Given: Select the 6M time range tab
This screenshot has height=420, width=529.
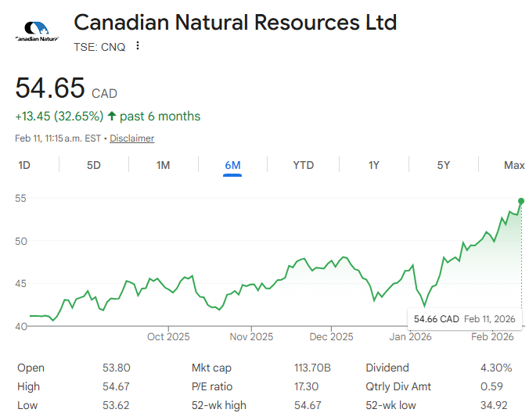Looking at the screenshot, I should [232, 165].
